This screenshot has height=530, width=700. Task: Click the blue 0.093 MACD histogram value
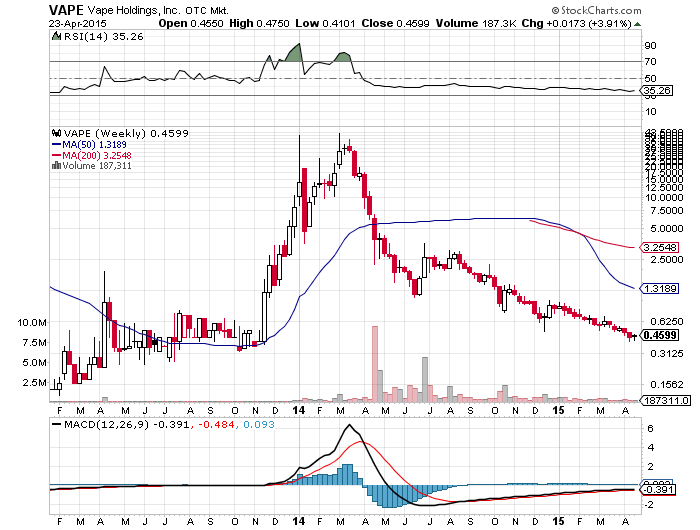point(259,424)
